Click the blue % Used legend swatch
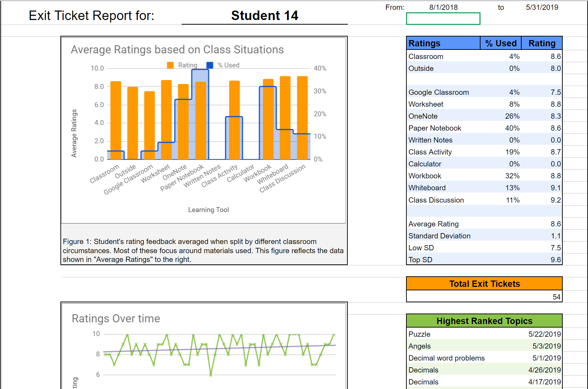 tap(210, 65)
